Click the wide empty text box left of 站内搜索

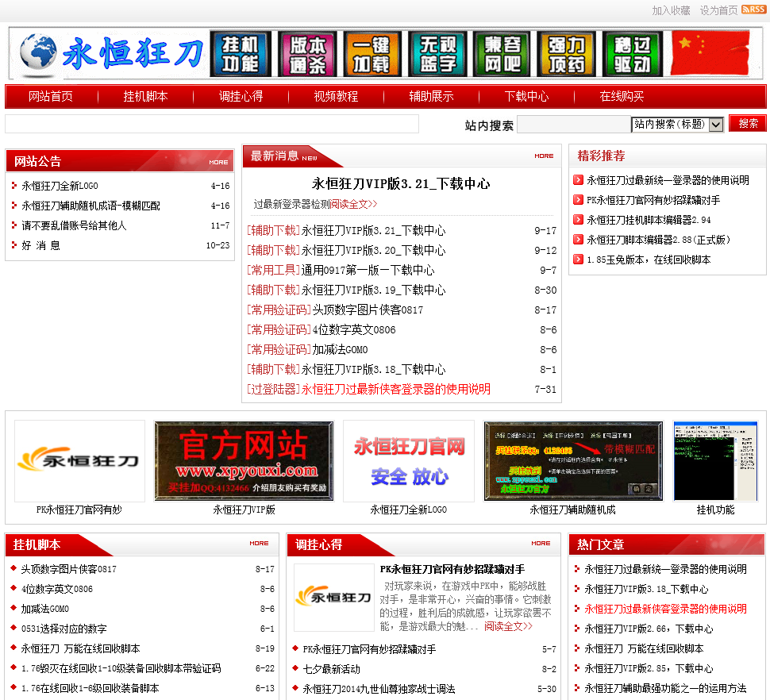click(x=212, y=124)
